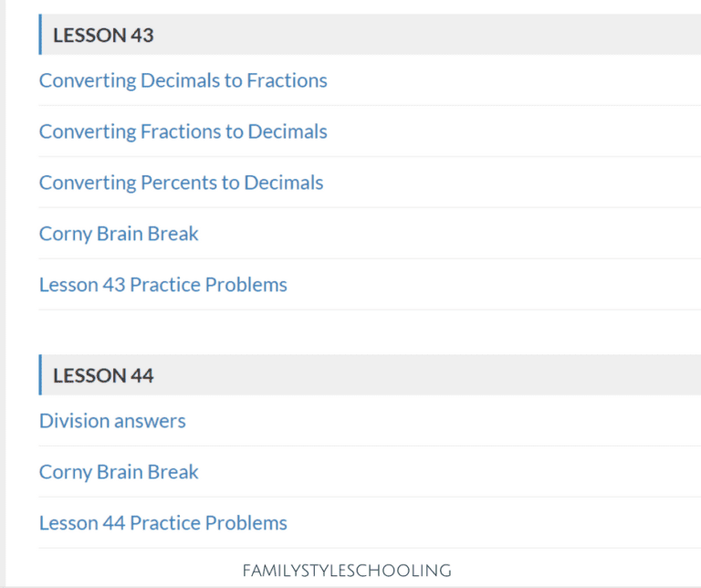The image size is (701, 588).
Task: Click the LESSON 44 section header
Action: 103,375
